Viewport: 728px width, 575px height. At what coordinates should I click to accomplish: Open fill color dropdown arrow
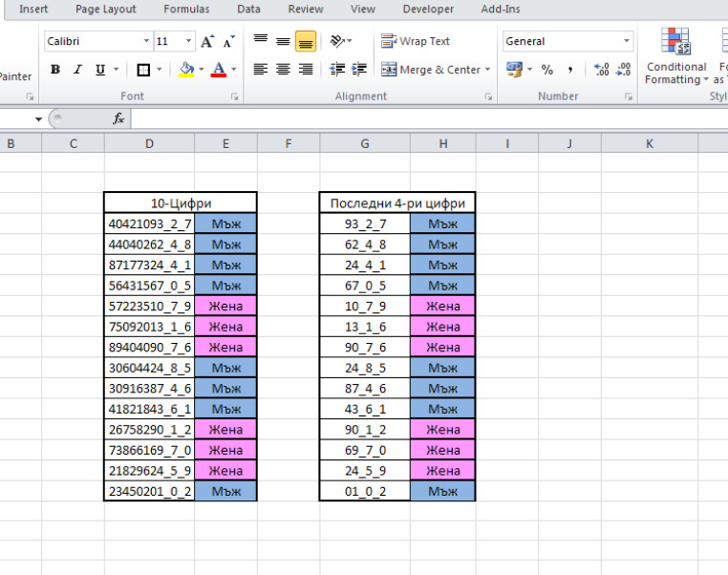tap(202, 70)
